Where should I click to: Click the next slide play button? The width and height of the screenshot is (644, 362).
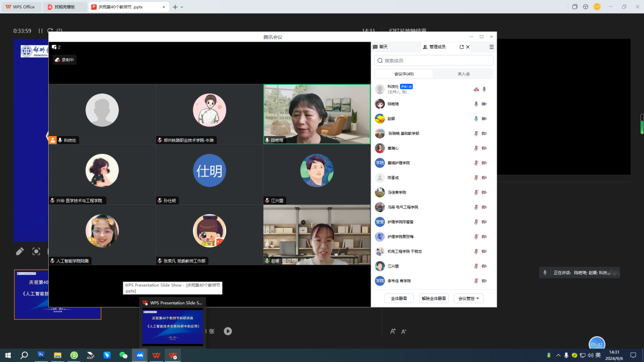pyautogui.click(x=228, y=331)
